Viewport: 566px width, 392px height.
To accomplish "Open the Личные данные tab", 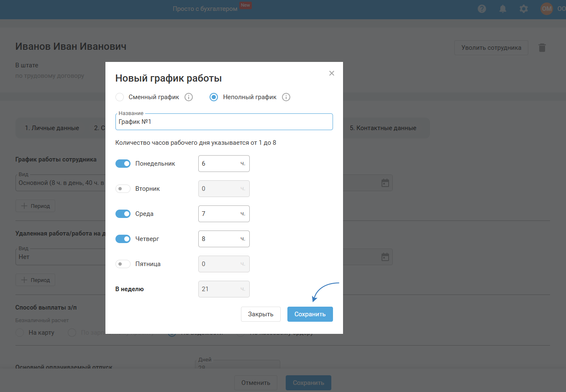I will 52,128.
